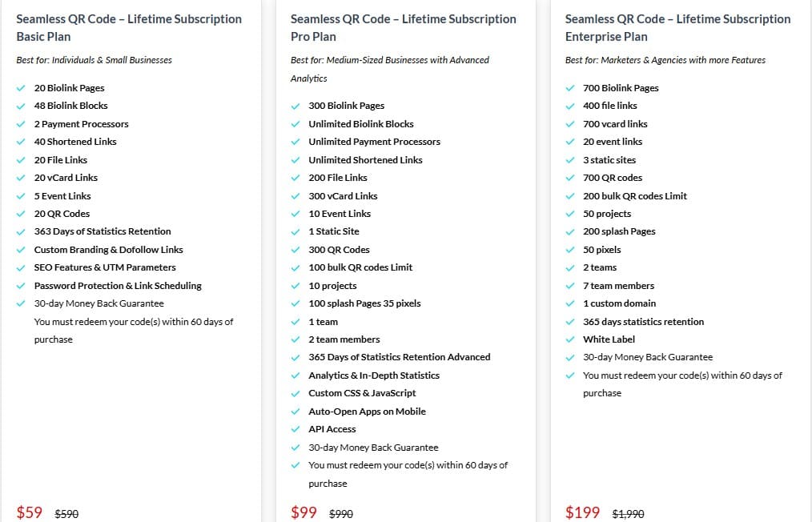Viewport: 812px width, 522px height.
Task: Click checkmark beside Custom CSS & JavaScript
Action: pyautogui.click(x=295, y=393)
